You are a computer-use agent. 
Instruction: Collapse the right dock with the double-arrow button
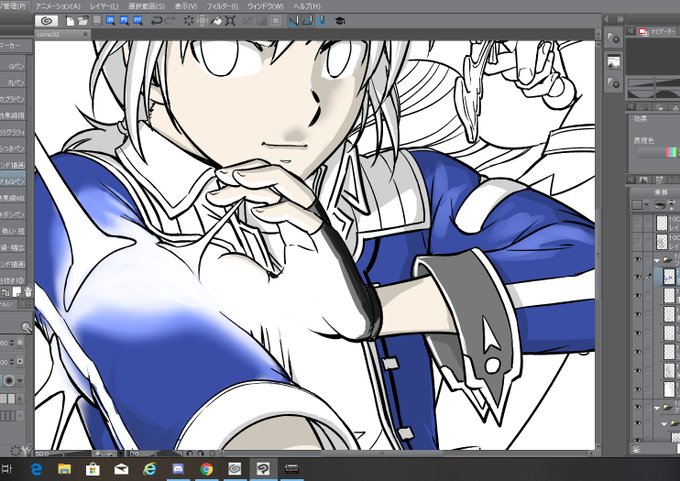click(621, 20)
